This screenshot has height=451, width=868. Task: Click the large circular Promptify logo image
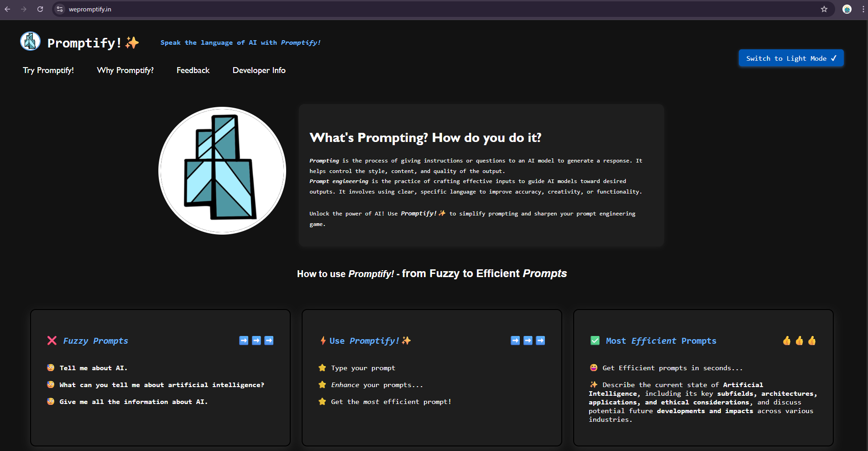(222, 171)
